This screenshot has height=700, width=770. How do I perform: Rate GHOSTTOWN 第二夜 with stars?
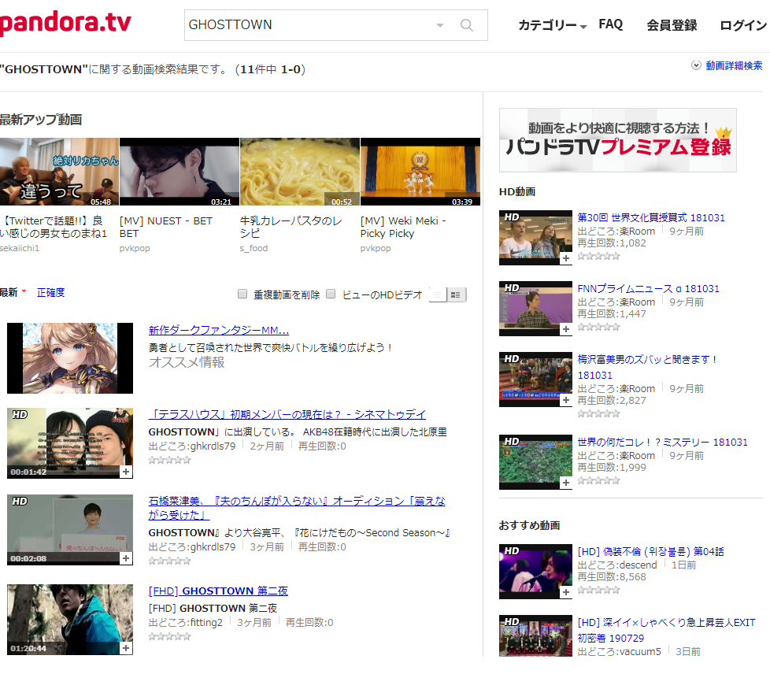click(x=170, y=637)
